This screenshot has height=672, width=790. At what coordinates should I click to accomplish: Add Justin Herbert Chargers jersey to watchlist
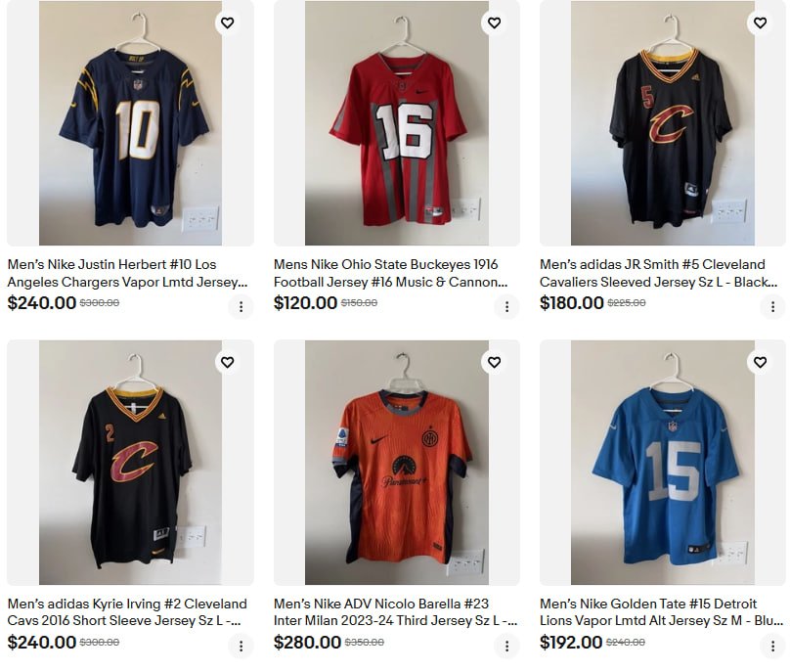pyautogui.click(x=227, y=22)
